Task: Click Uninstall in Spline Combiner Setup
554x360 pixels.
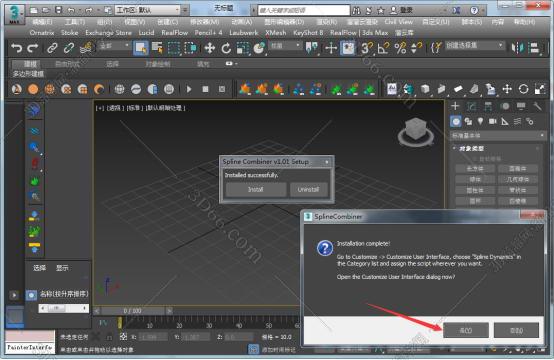Action: (x=308, y=190)
